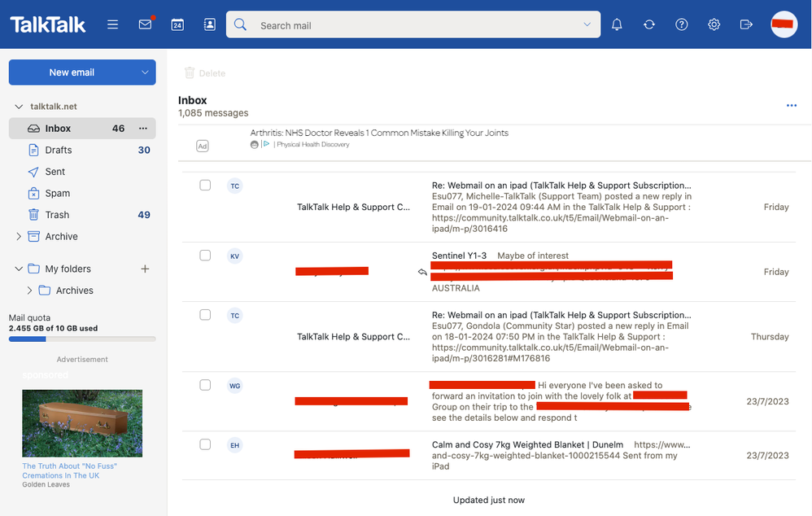Expand the Archives subfolder
This screenshot has width=812, height=516.
pyautogui.click(x=29, y=291)
